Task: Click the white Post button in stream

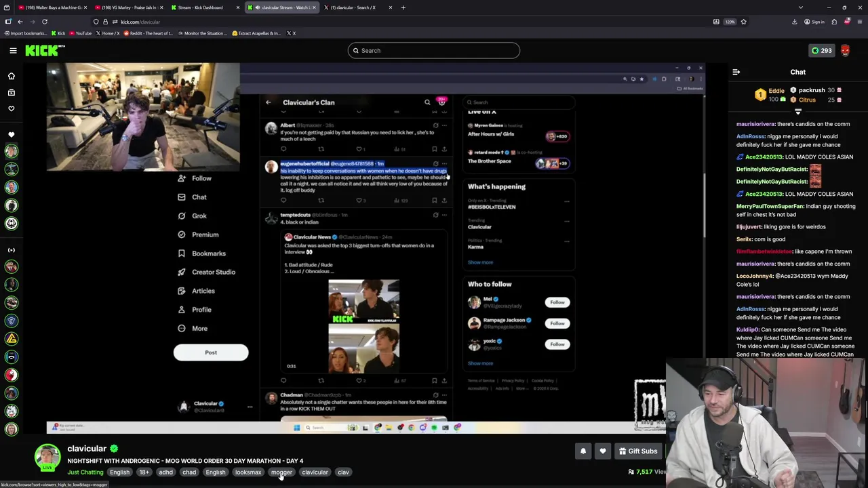Action: tap(211, 352)
